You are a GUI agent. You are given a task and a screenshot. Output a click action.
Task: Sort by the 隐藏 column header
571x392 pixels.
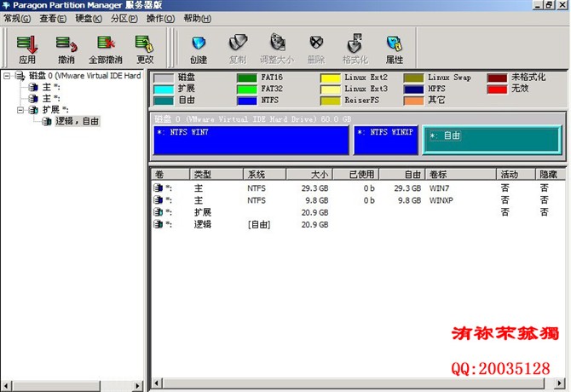(550, 175)
